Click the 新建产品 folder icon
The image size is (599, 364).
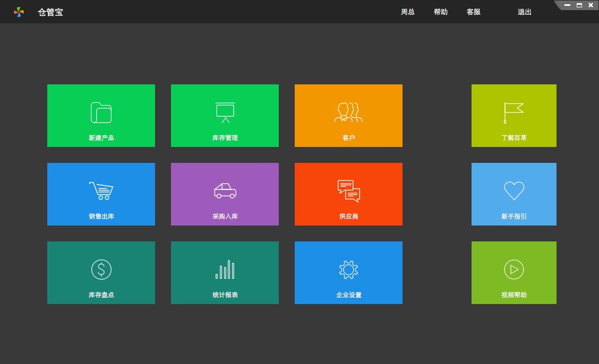coord(101,112)
